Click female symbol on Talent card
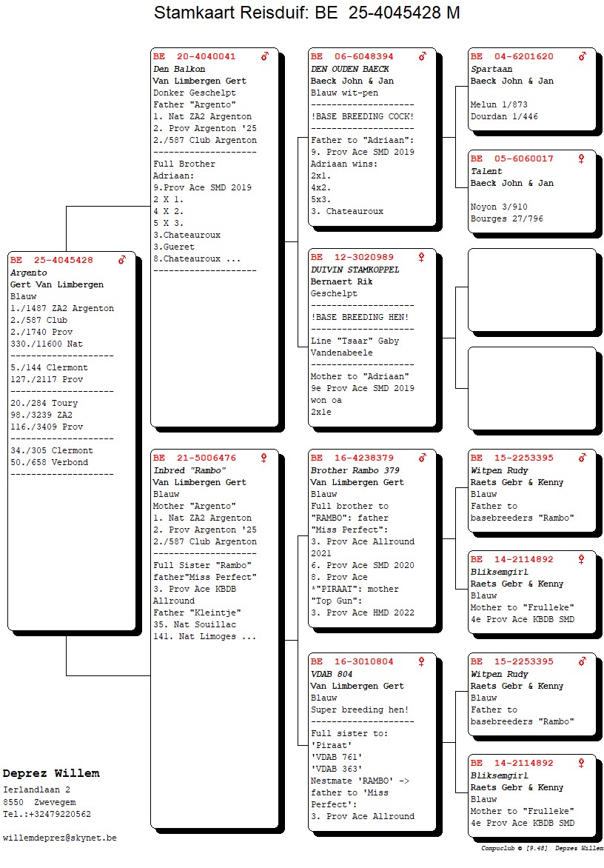The image size is (604, 868). 582,158
